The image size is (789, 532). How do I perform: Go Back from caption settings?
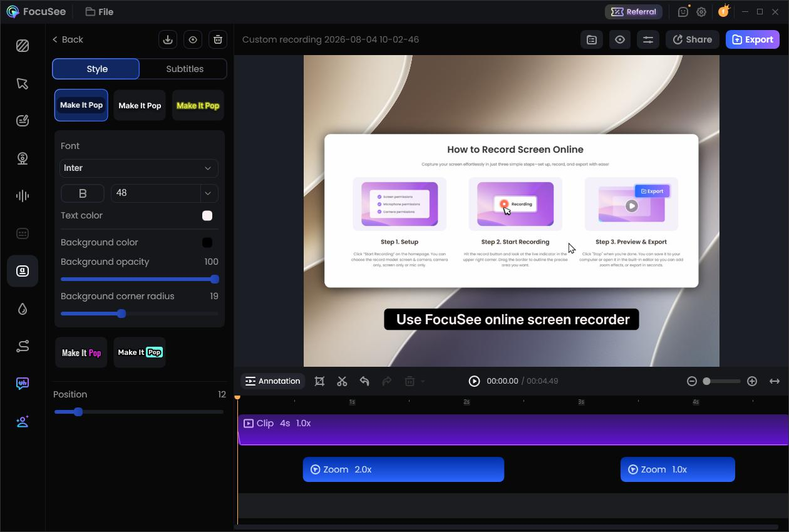coord(68,39)
